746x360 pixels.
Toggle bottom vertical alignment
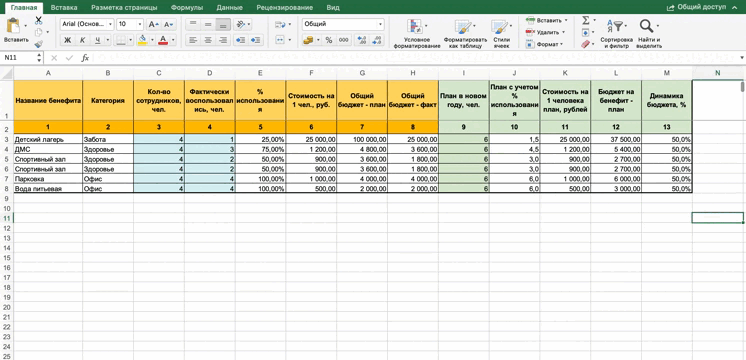223,24
